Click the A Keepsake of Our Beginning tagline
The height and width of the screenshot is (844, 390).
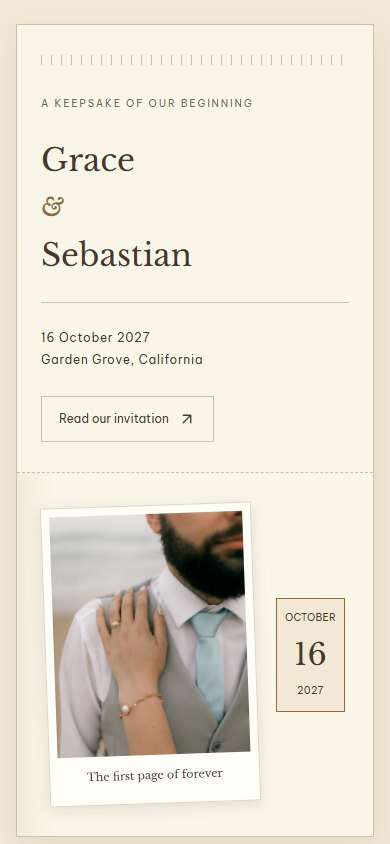147,103
